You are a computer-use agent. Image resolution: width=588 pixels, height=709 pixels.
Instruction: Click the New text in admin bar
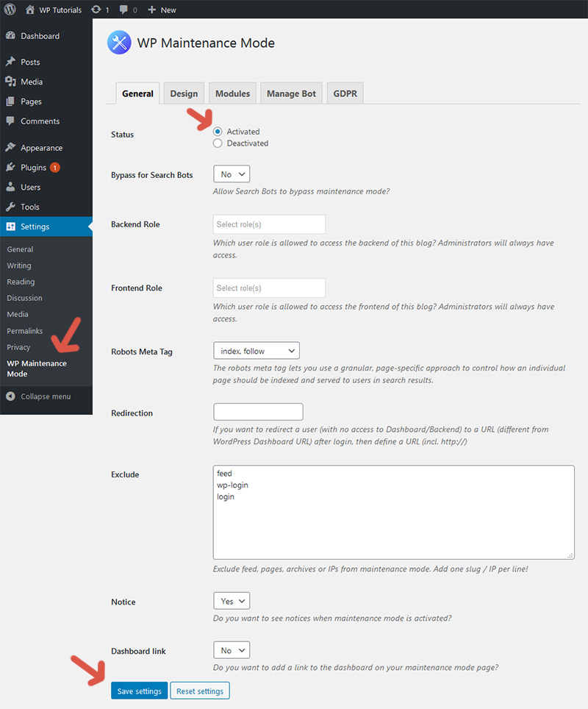point(168,10)
